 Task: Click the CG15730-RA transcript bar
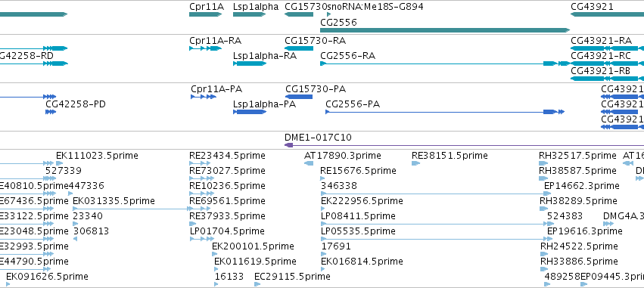299,48
